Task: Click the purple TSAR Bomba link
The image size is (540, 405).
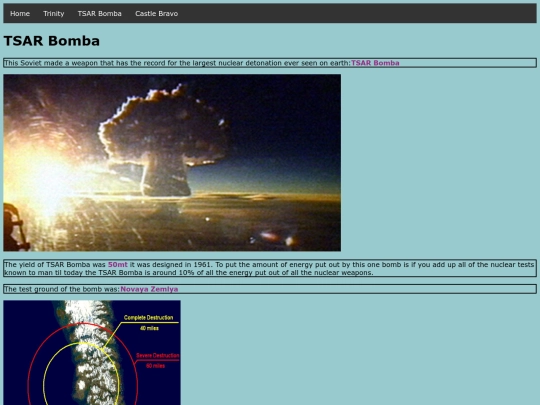Action: tap(375, 63)
